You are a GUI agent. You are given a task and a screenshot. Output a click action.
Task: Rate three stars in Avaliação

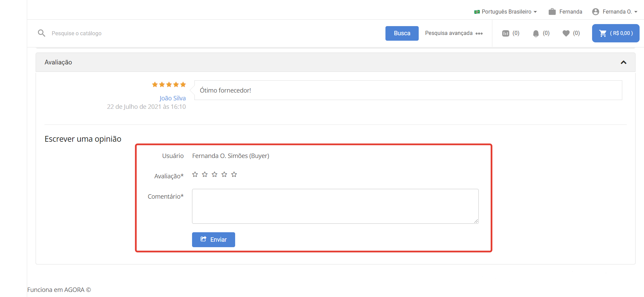coord(214,174)
